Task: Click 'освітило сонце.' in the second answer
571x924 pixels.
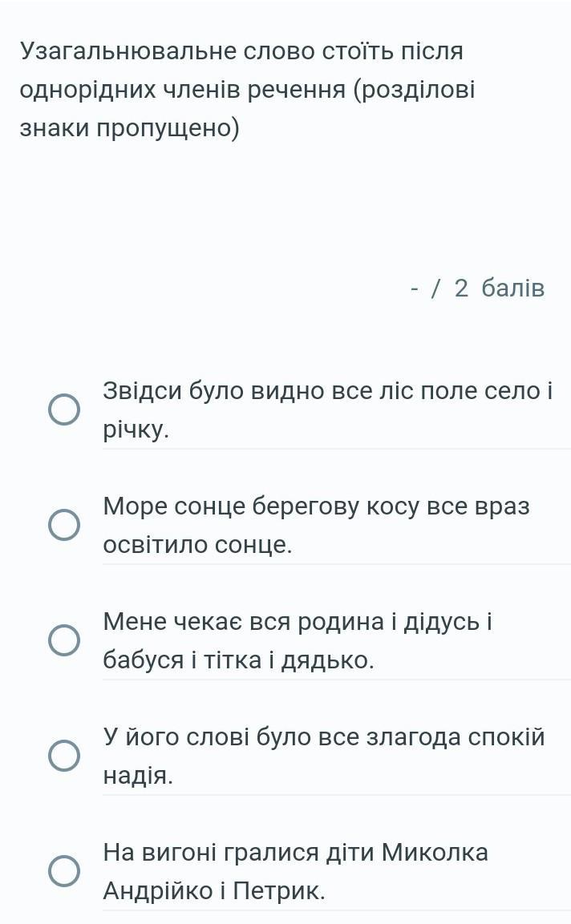Action: pos(197,545)
